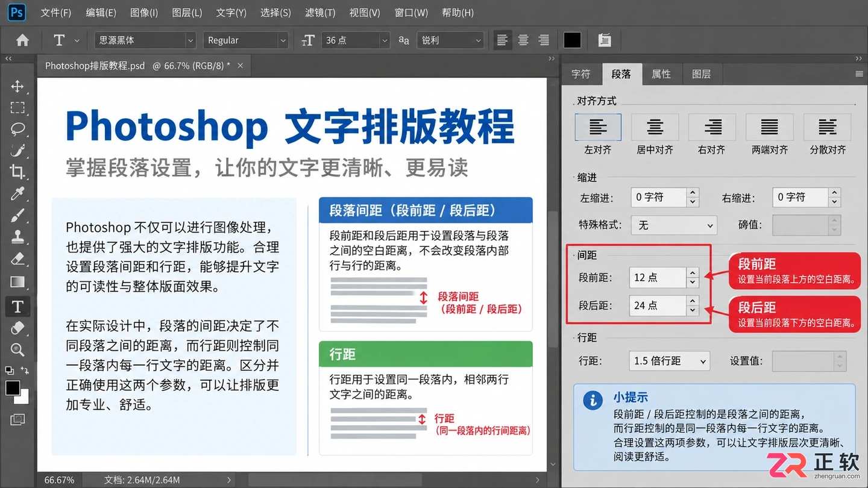Image resolution: width=868 pixels, height=488 pixels.
Task: Open the 滤镜(T) menu
Action: pyautogui.click(x=320, y=13)
